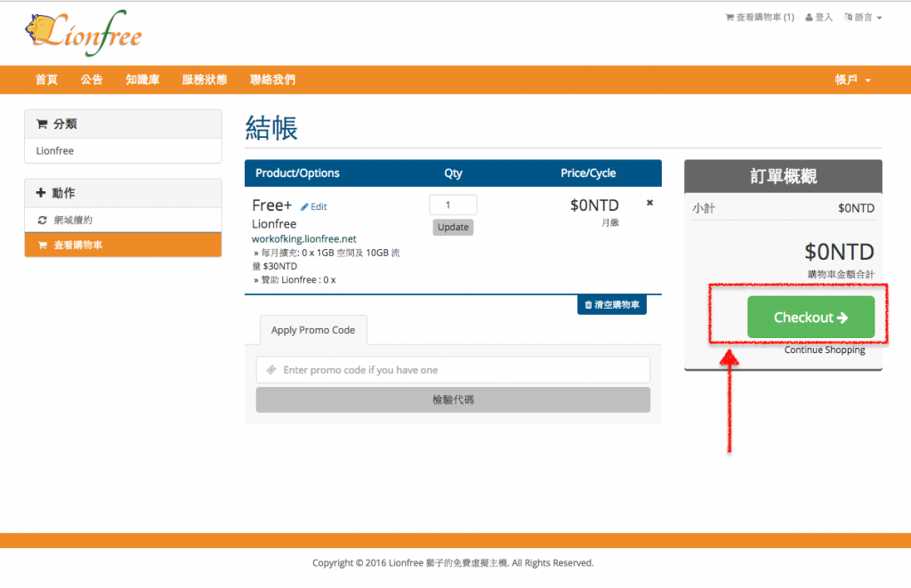Viewport: 911px width, 588px height.
Task: Click the quantity input field
Action: click(x=453, y=205)
